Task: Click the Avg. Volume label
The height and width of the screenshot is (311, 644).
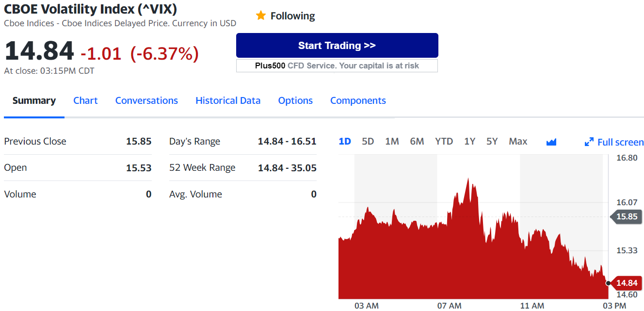Action: (195, 194)
